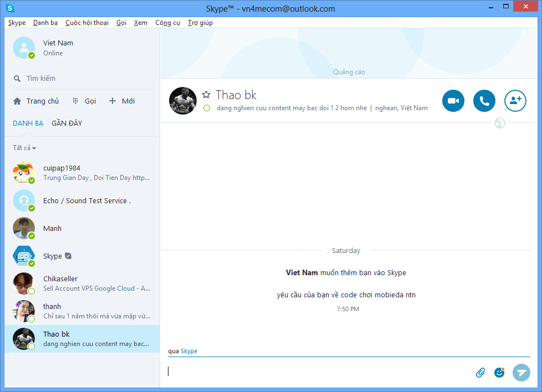Screen dimensions: 542x392
Task: Mark Thao bk as favorite star
Action: [x=206, y=95]
